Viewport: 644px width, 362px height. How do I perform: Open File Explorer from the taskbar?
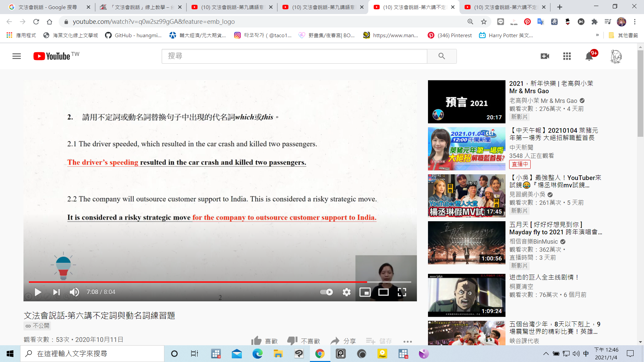[x=278, y=354]
